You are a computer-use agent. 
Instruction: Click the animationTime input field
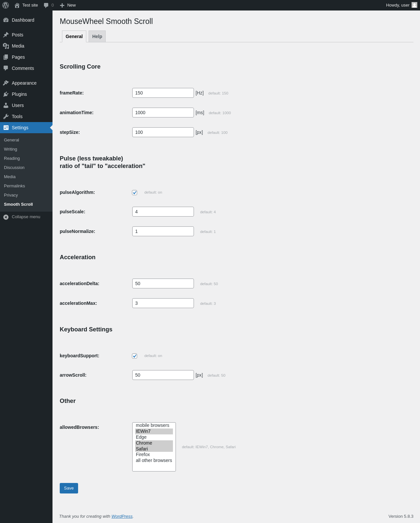click(x=163, y=113)
